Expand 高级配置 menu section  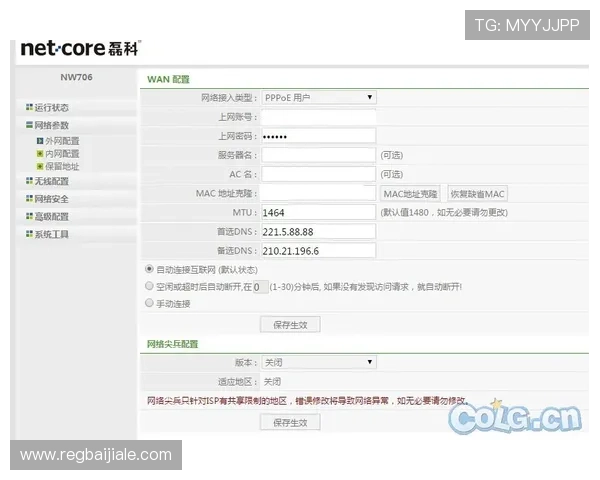(x=51, y=217)
